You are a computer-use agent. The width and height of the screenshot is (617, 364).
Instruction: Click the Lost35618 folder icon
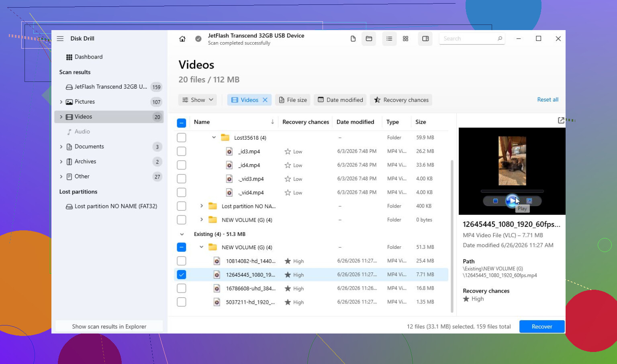tap(225, 138)
